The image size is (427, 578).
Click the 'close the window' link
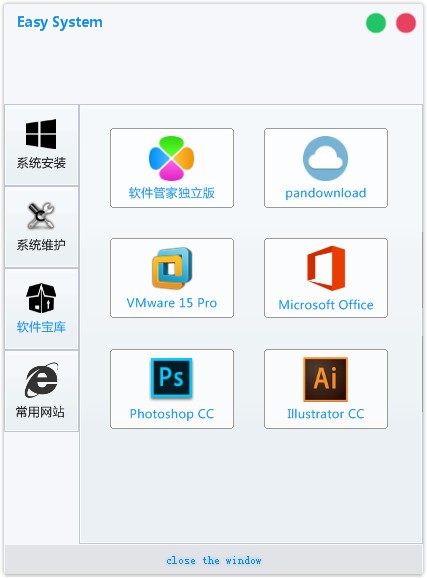coord(214,561)
